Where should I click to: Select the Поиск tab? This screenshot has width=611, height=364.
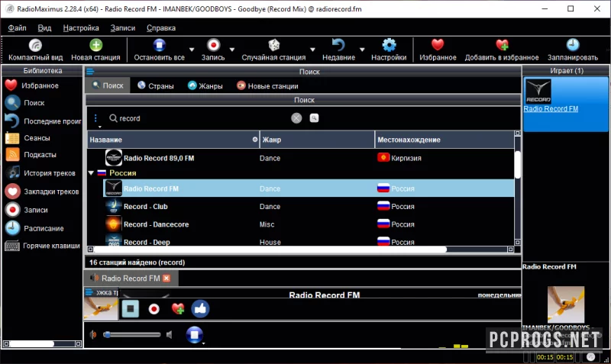coord(108,85)
